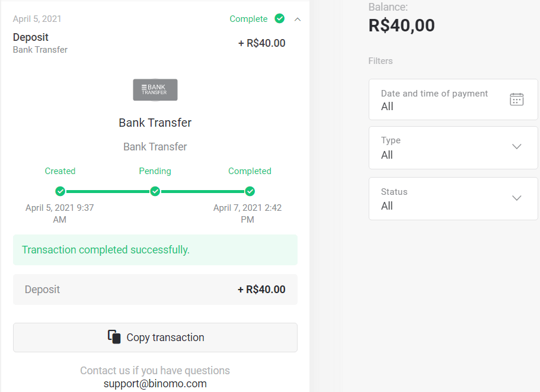Click the green progress bar between Created and Pending

pyautogui.click(x=107, y=191)
